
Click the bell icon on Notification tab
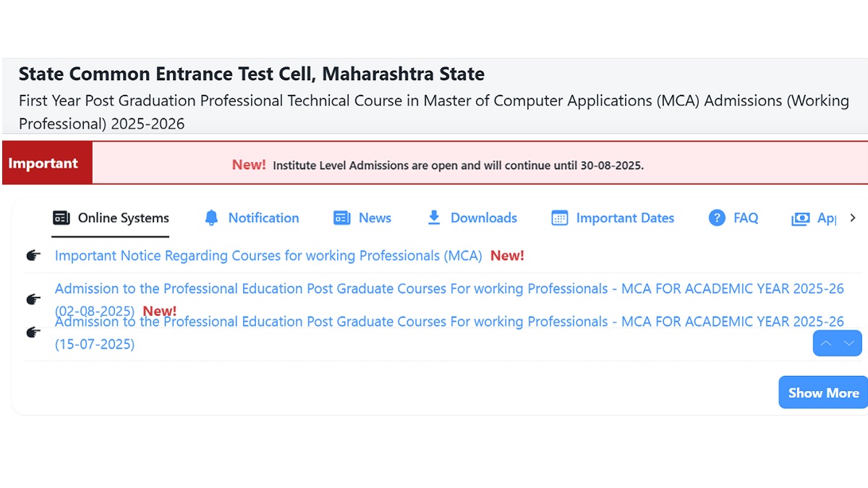tap(211, 218)
